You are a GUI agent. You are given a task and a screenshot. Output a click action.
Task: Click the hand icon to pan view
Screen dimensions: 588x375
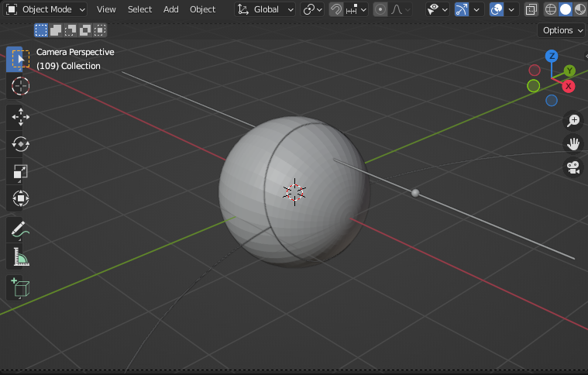tap(573, 144)
